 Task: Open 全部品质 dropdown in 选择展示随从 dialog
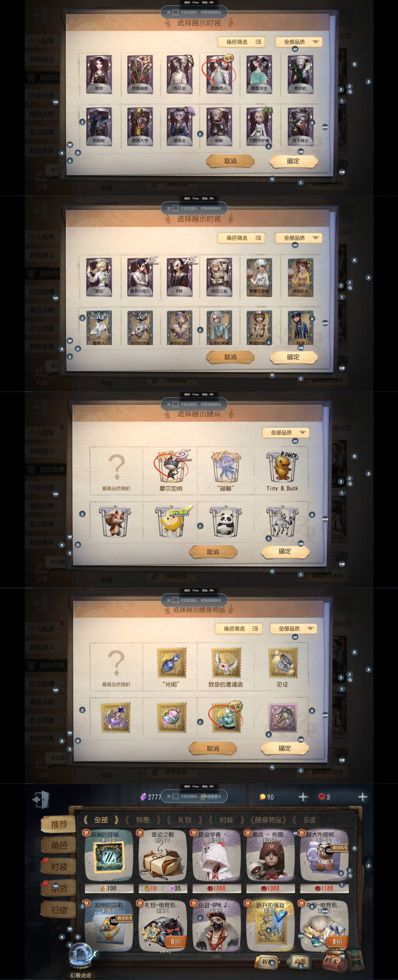coord(286,433)
